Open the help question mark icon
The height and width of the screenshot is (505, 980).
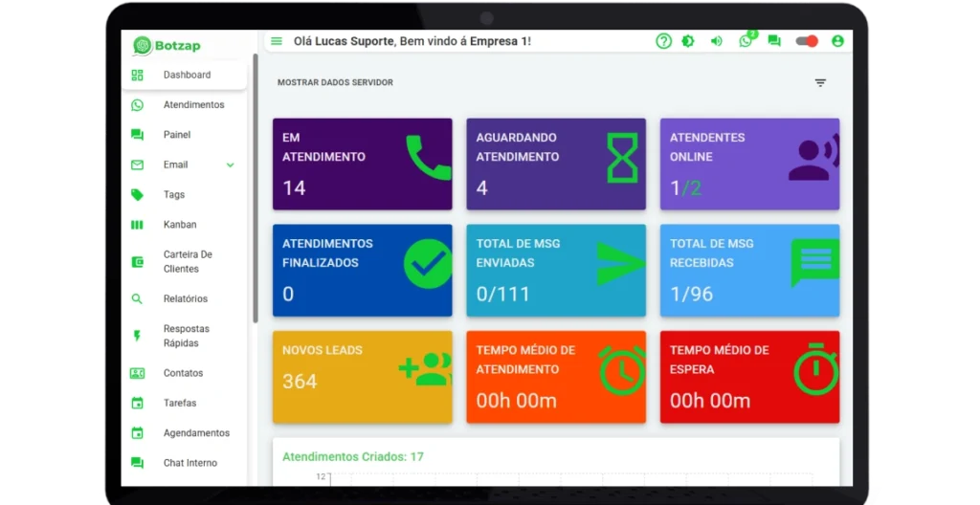[663, 41]
